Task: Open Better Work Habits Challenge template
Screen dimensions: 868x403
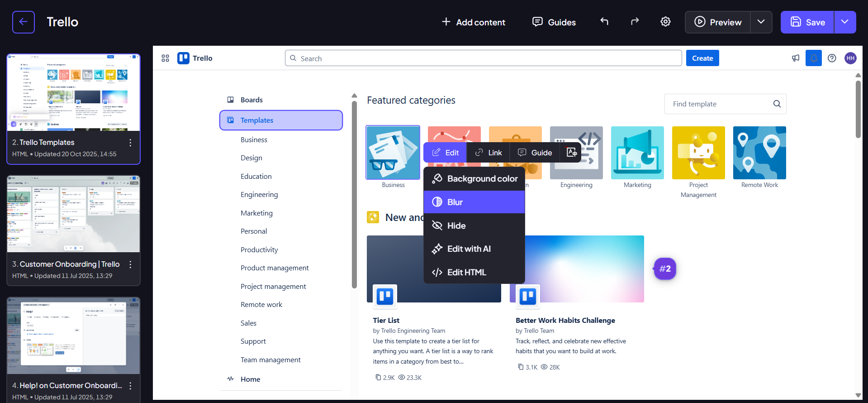Action: (565, 320)
